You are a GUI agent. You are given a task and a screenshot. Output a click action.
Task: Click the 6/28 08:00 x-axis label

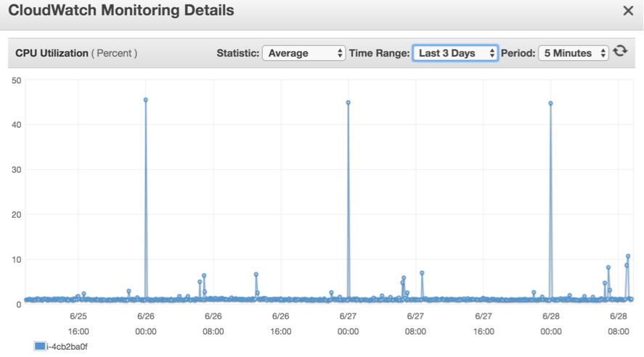click(618, 324)
